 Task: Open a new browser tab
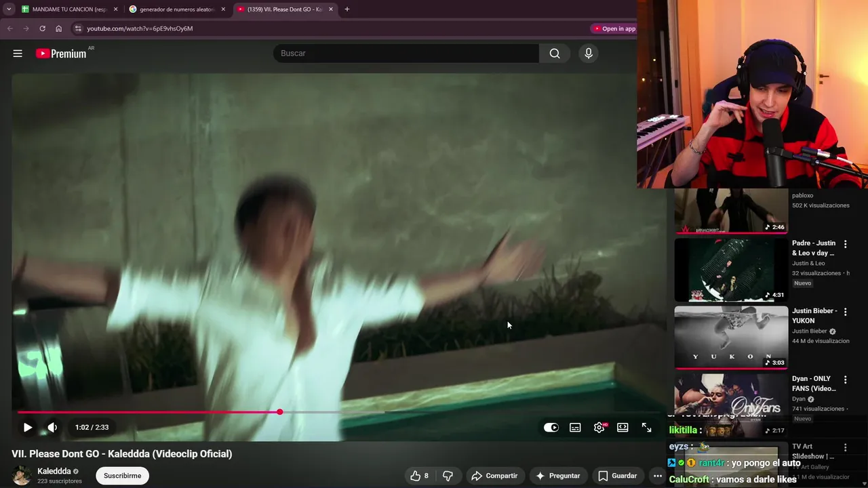[347, 9]
